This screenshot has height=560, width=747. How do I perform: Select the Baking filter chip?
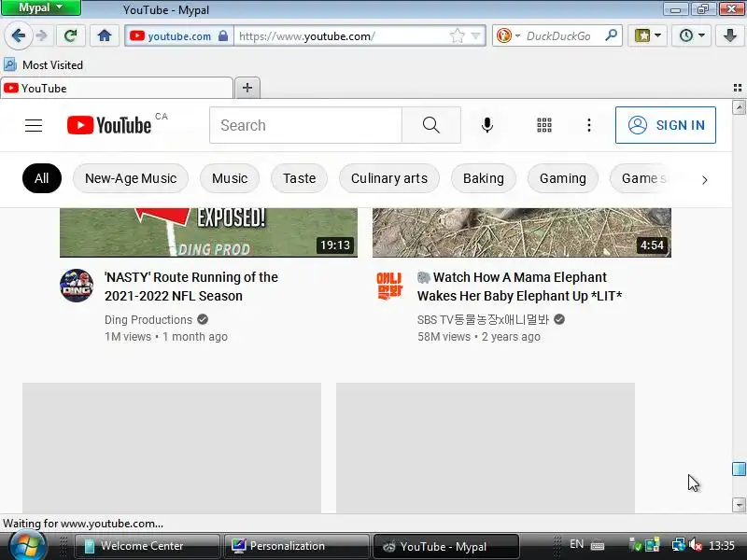pos(484,178)
